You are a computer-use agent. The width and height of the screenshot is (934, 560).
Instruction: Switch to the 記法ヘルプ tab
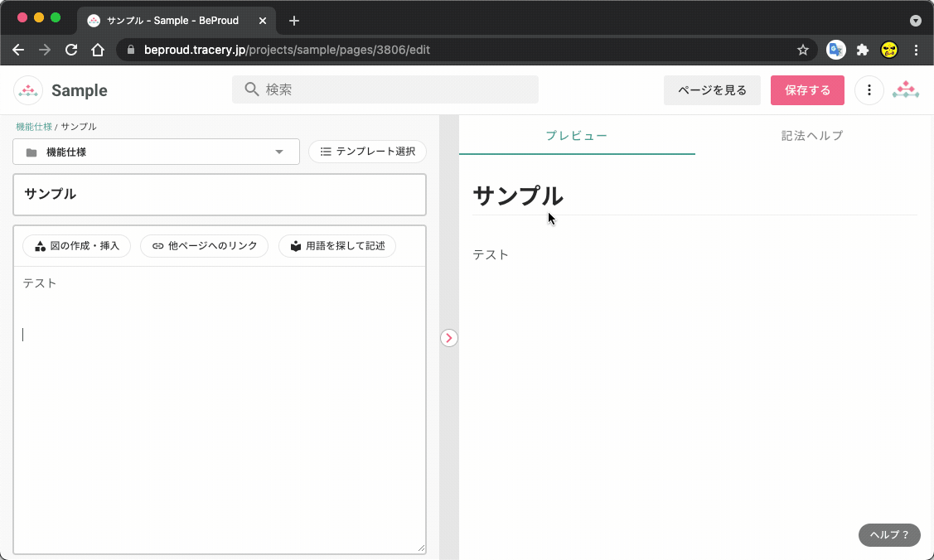(x=812, y=135)
